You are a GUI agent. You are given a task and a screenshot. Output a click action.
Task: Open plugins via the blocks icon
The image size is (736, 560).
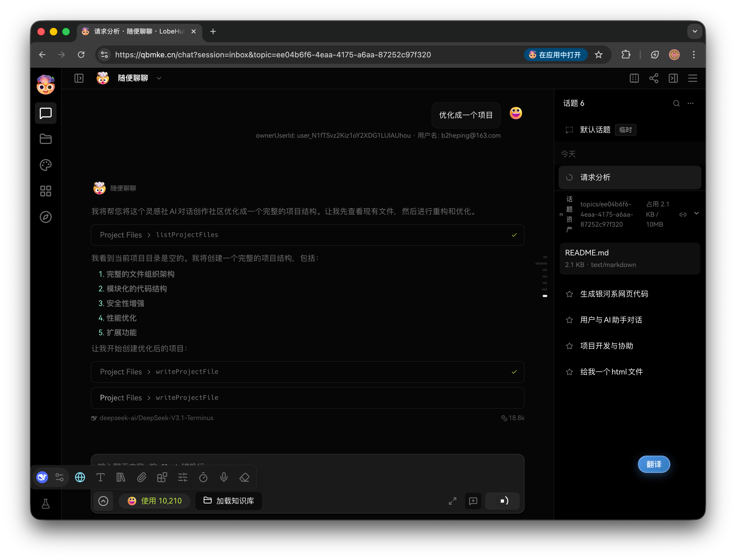coord(162,477)
